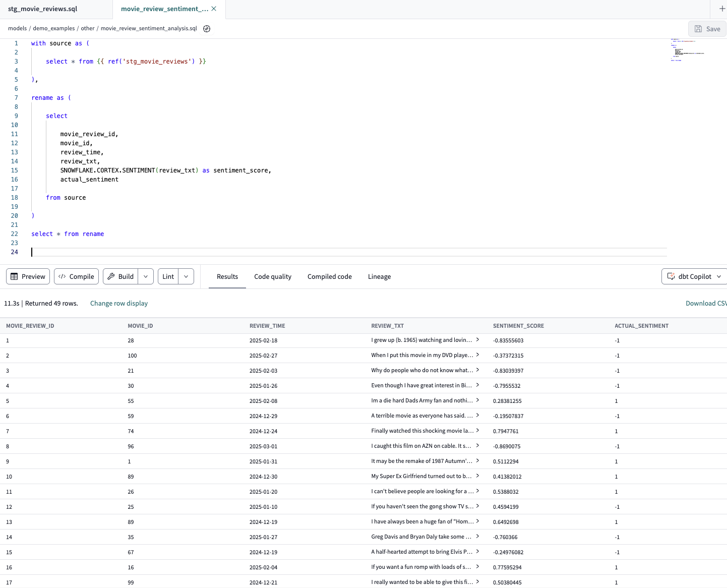Click the compass icon beside the breadcrumb
Viewport: 727px width, 588px height.
pyautogui.click(x=207, y=29)
